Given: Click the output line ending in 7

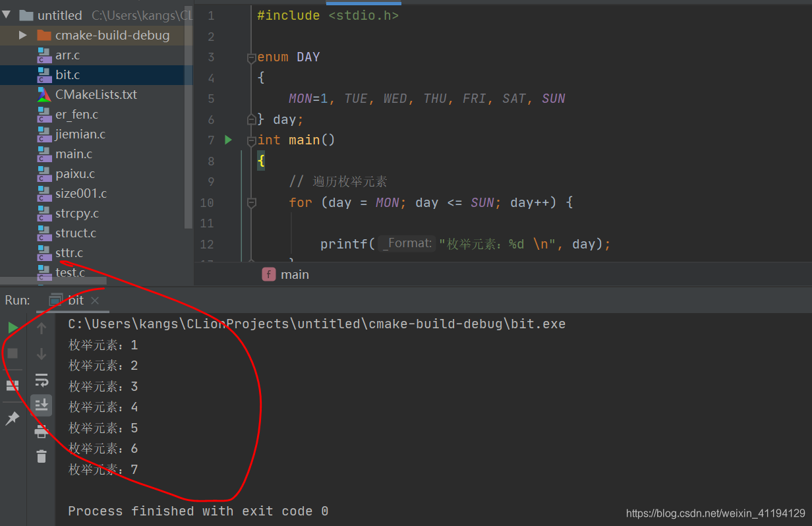Looking at the screenshot, I should click(103, 469).
